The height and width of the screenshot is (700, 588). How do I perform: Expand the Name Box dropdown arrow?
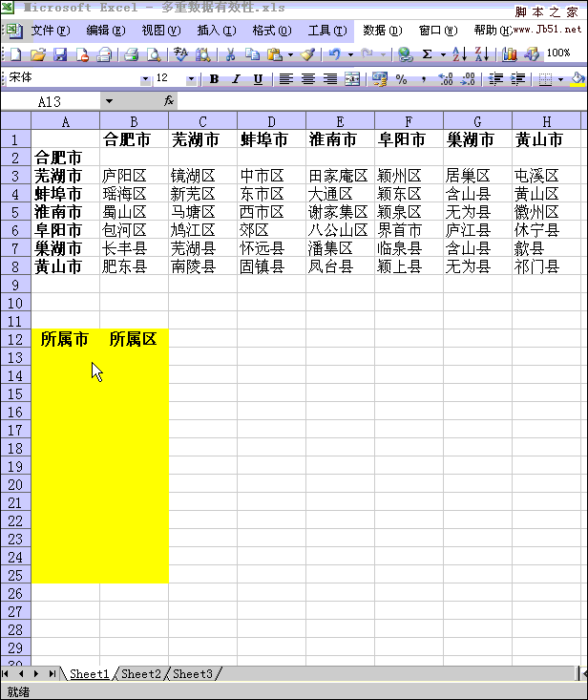[109, 101]
